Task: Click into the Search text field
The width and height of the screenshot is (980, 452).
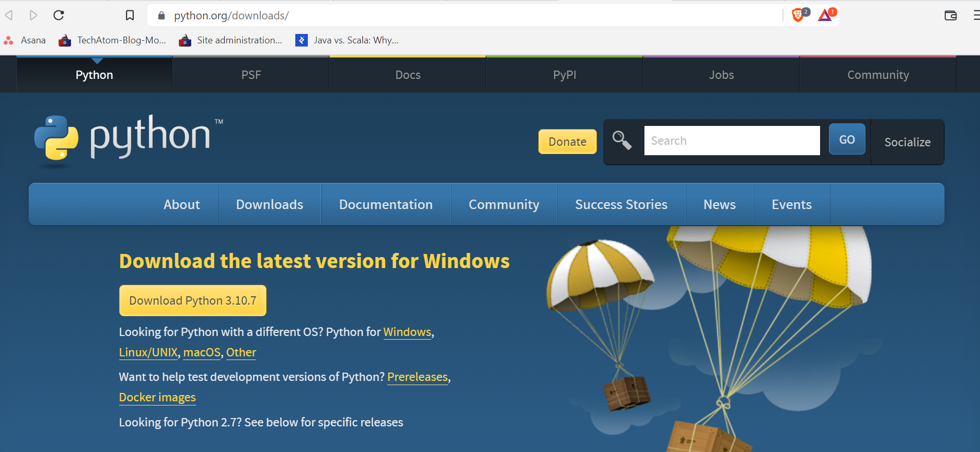Action: (732, 141)
